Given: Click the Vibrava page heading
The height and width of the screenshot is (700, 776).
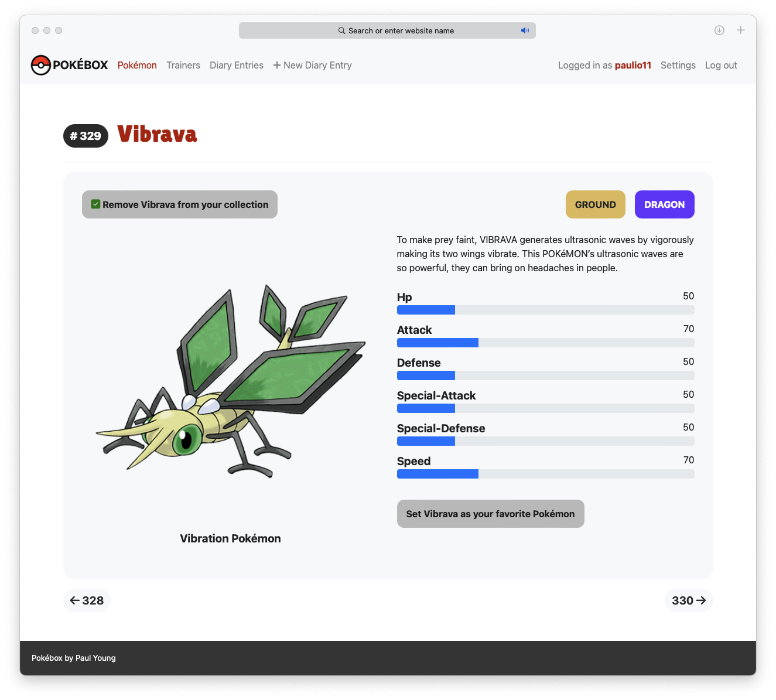Looking at the screenshot, I should pyautogui.click(x=157, y=134).
